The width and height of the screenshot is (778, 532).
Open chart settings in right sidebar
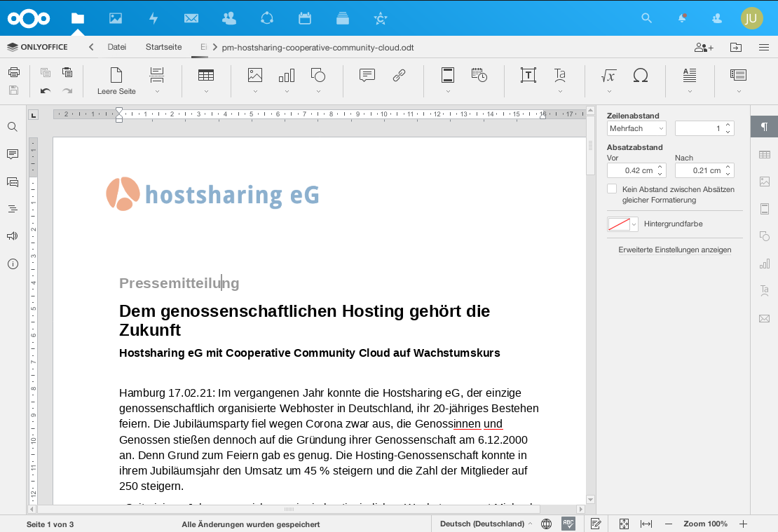pos(765,264)
